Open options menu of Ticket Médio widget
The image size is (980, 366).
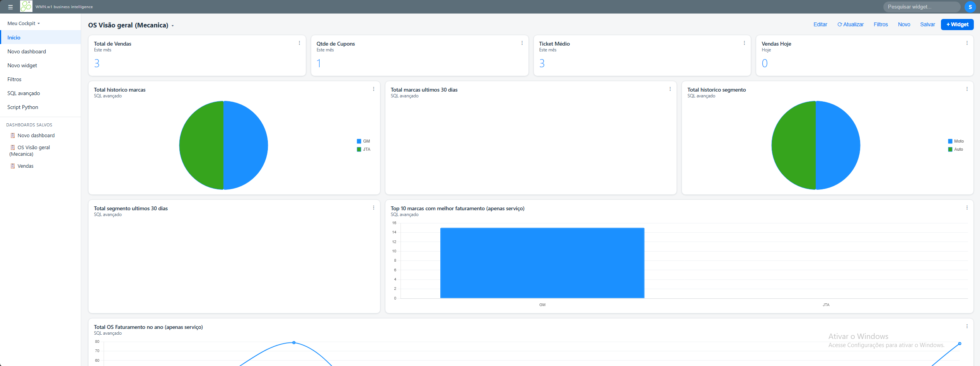[x=744, y=43]
